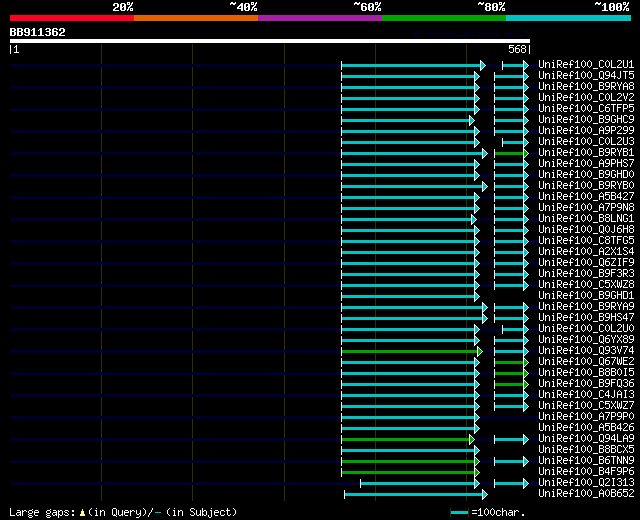View the UniRef100_Q6YX89 alignment entry
The image size is (640, 520).
pyautogui.click(x=586, y=340)
